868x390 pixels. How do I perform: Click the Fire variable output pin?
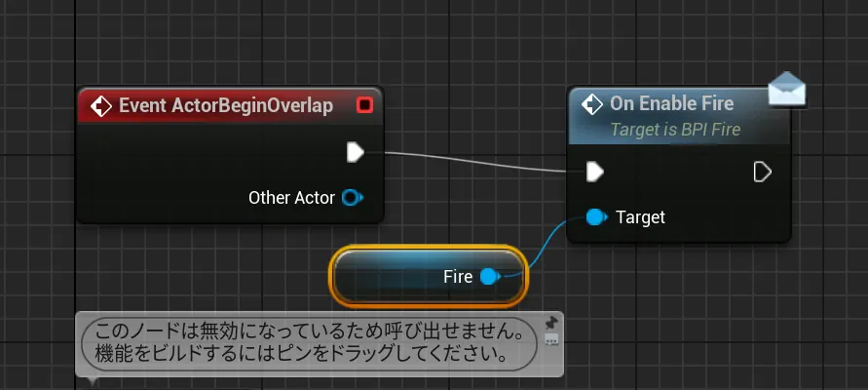(490, 277)
